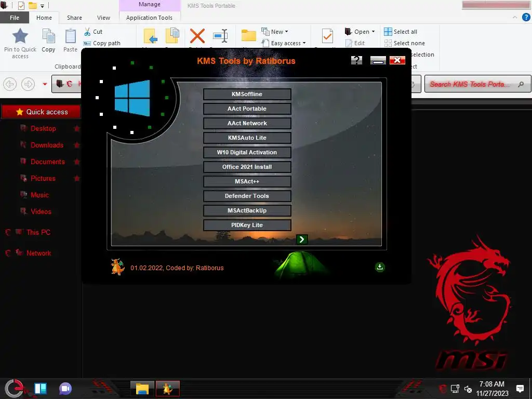This screenshot has height=399, width=532.
Task: Open Music in navigation pane
Action: coord(39,195)
